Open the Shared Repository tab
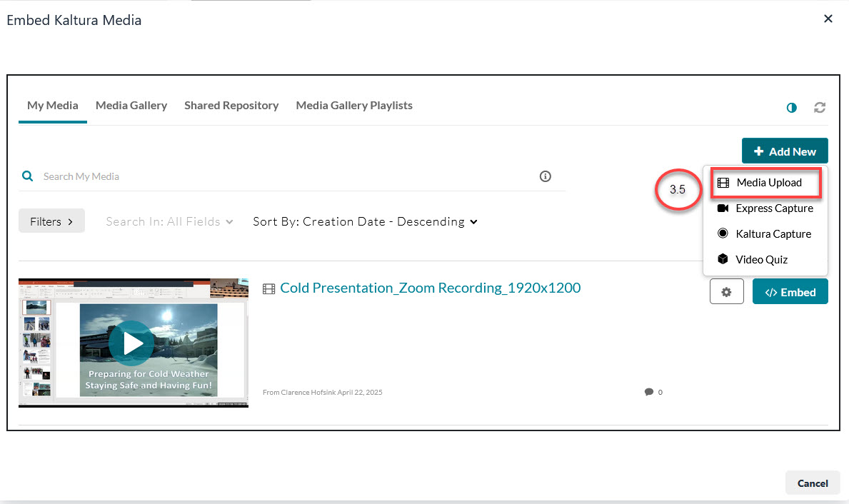This screenshot has height=504, width=849. [231, 106]
